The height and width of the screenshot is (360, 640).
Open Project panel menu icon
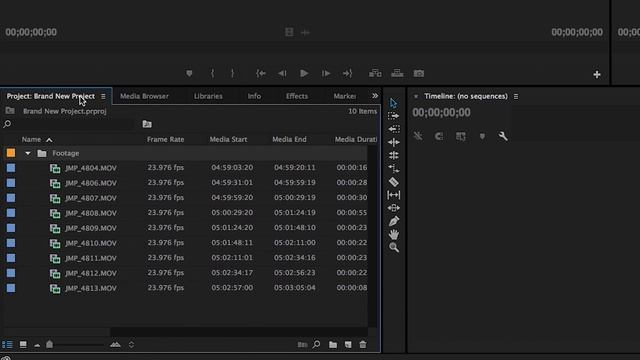(103, 96)
